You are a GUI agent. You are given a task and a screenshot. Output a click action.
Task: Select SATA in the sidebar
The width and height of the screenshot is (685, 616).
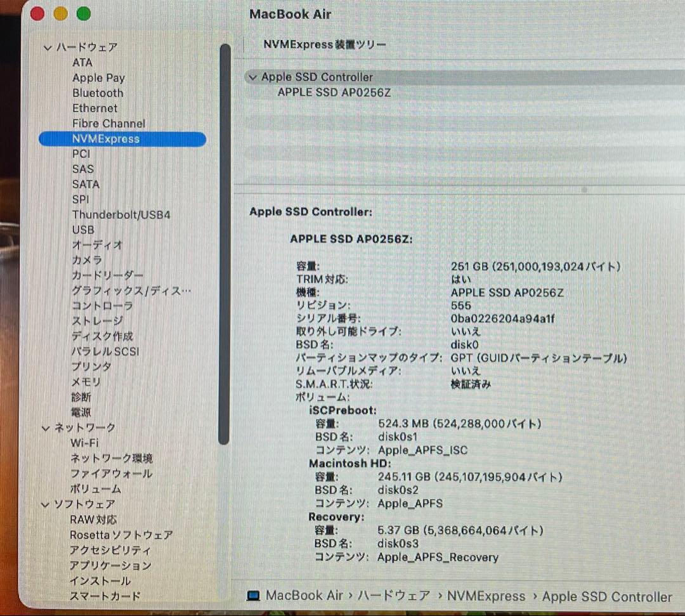click(86, 184)
